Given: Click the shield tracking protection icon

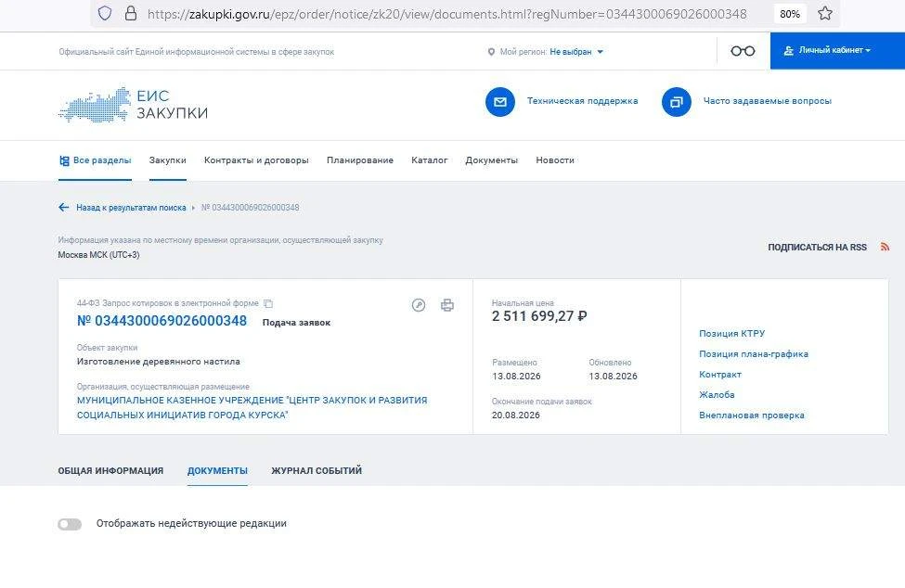Looking at the screenshot, I should [105, 13].
